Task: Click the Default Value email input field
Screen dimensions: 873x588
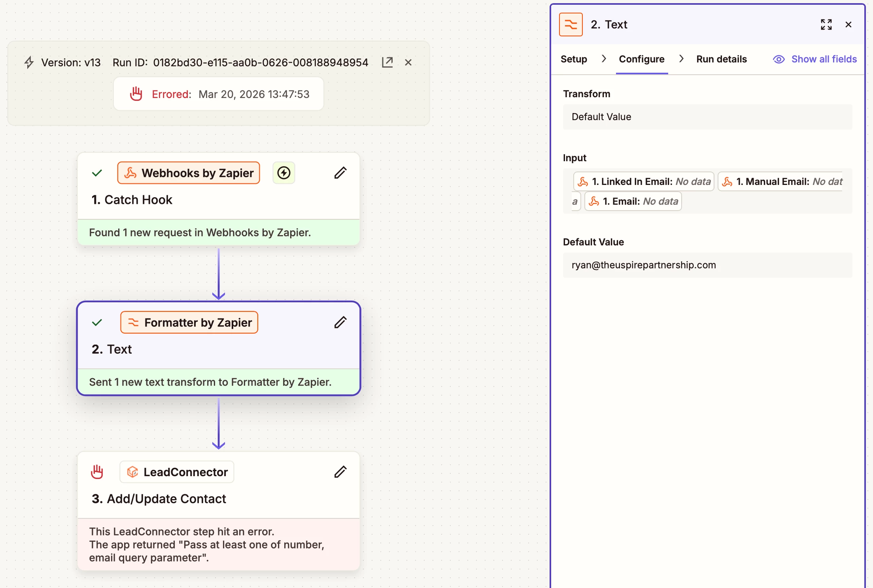Action: point(707,265)
